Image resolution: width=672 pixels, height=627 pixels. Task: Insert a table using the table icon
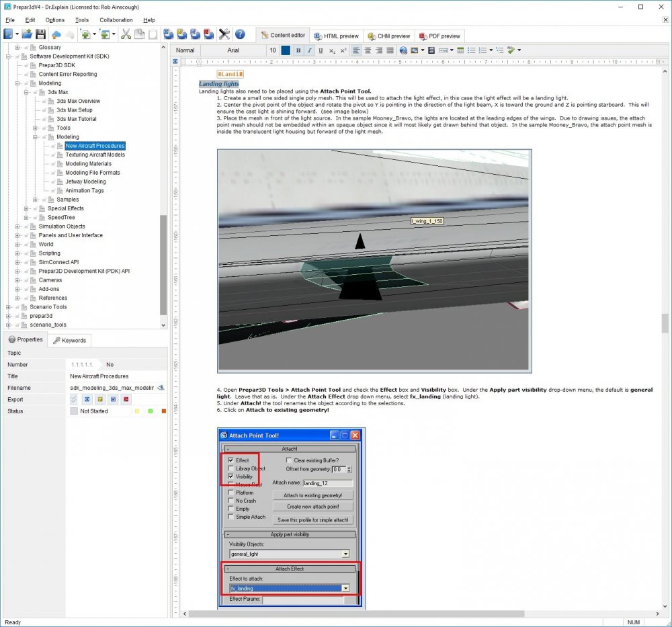460,50
